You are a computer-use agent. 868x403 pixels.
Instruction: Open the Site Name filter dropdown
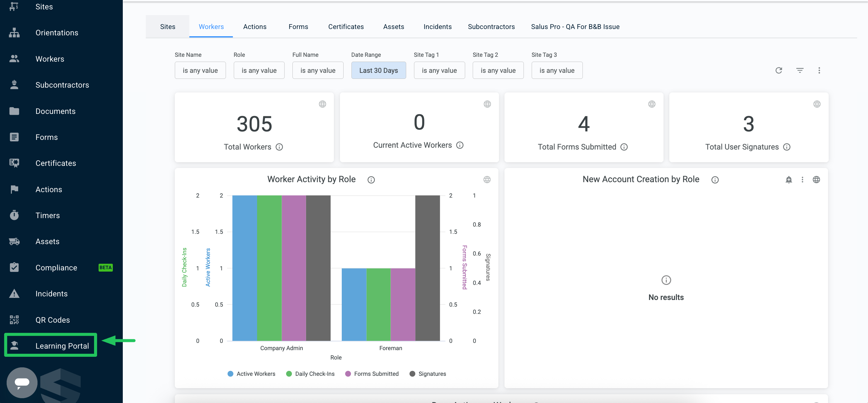(200, 70)
